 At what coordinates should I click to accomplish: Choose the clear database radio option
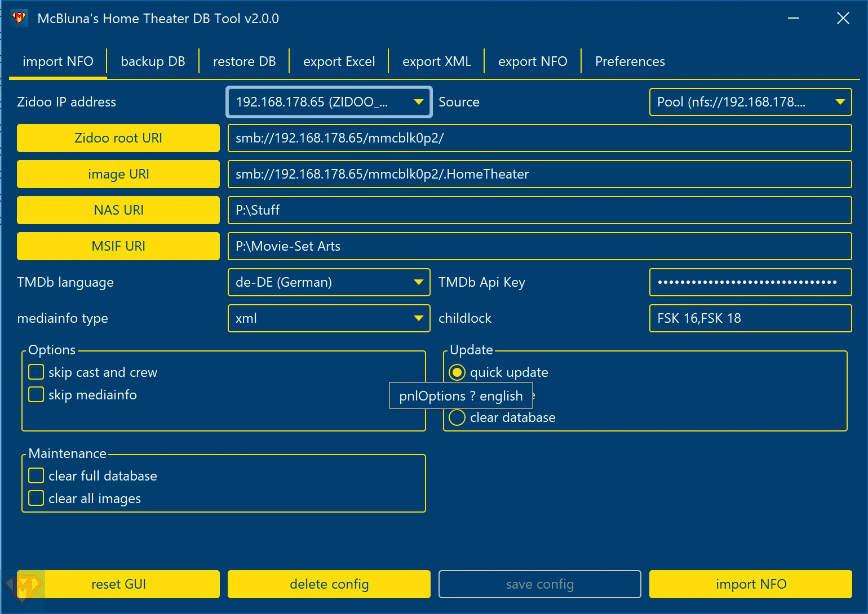pyautogui.click(x=457, y=417)
